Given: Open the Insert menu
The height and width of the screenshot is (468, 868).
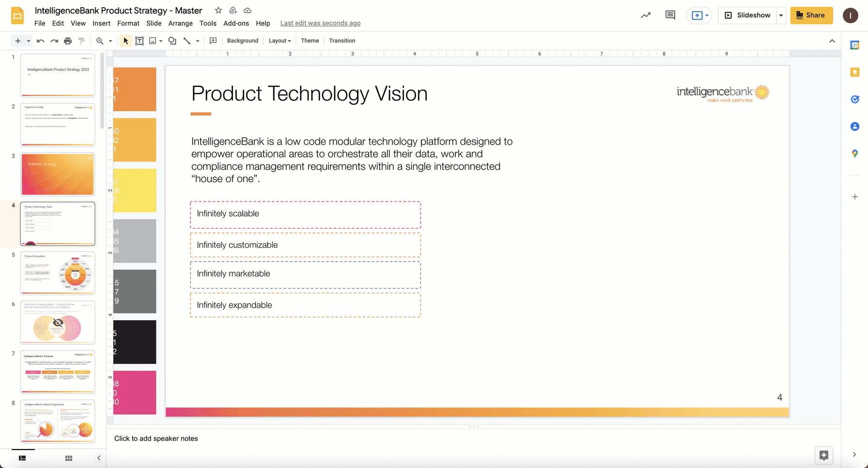Looking at the screenshot, I should pos(101,23).
